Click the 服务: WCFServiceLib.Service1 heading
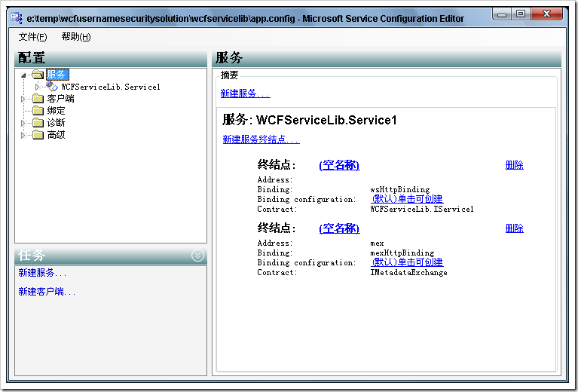 click(309, 120)
